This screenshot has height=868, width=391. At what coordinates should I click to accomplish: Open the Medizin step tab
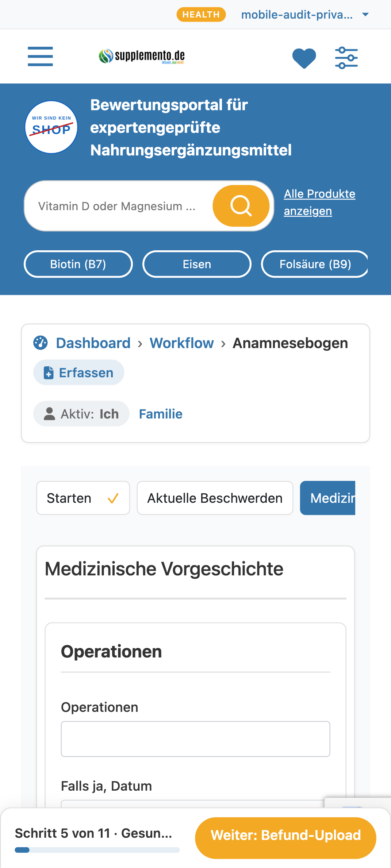click(x=328, y=498)
